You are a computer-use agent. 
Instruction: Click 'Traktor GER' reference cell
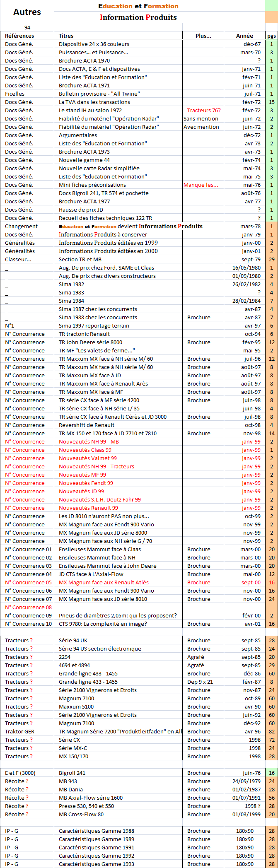pyautogui.click(x=19, y=731)
